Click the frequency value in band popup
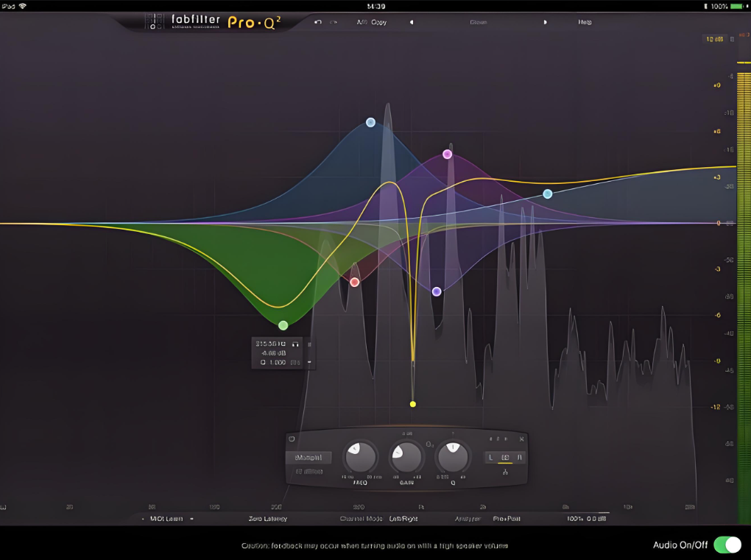Image resolution: width=751 pixels, height=560 pixels. [x=271, y=344]
